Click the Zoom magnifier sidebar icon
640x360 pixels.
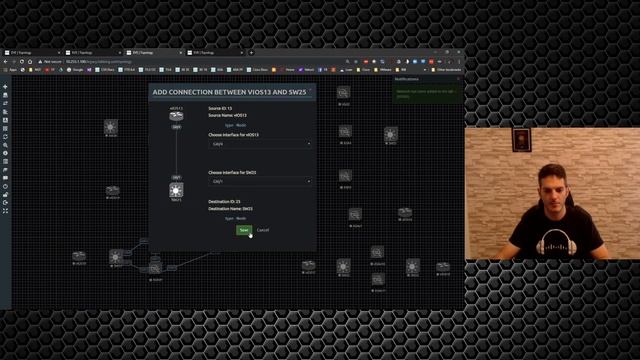tap(5, 145)
